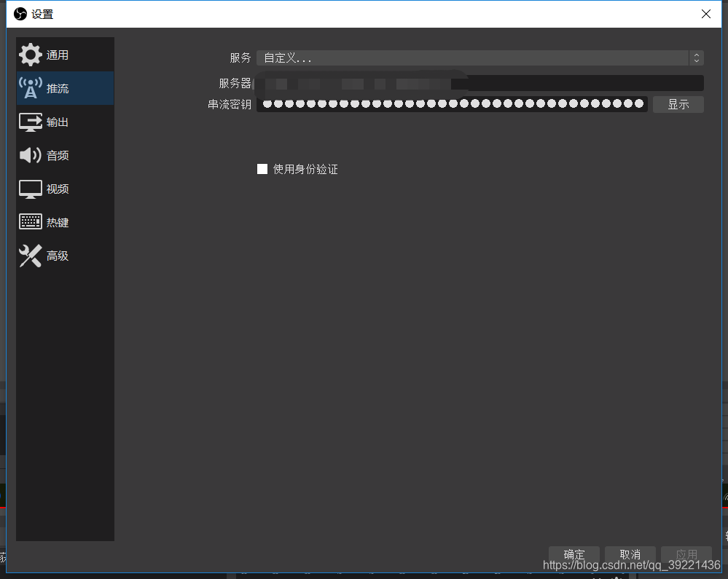Click the 应用 apply button
728x579 pixels.
[686, 554]
